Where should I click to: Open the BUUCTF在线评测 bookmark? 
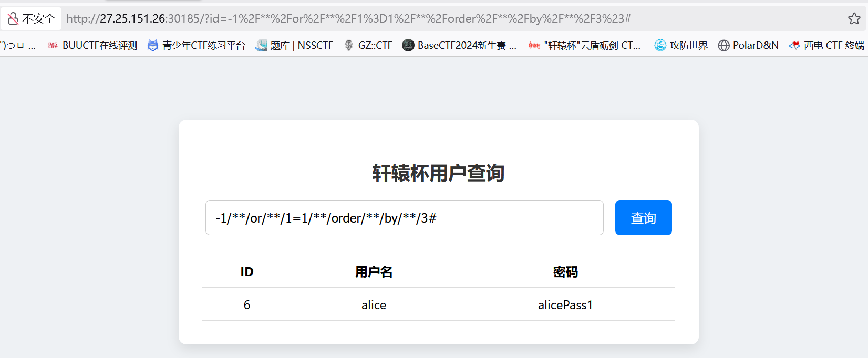[92, 46]
